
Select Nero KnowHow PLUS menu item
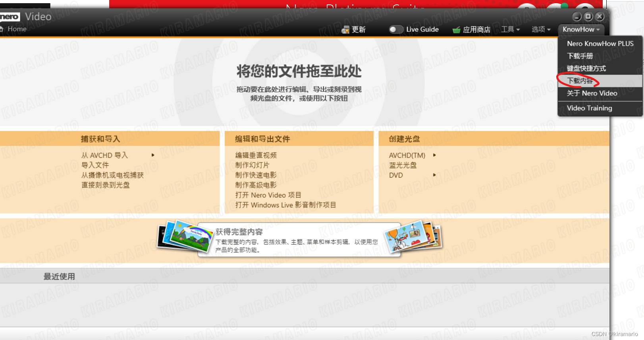tap(600, 44)
